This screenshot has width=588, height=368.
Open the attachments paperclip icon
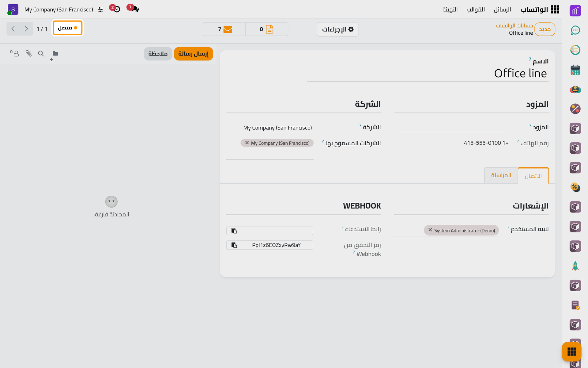point(28,54)
